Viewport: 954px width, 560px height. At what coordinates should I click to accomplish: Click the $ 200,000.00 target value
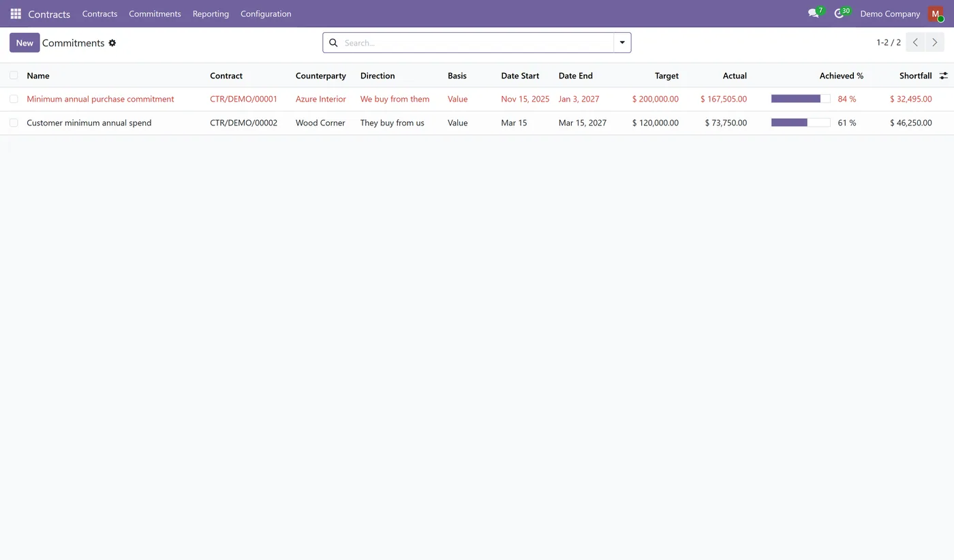(656, 99)
